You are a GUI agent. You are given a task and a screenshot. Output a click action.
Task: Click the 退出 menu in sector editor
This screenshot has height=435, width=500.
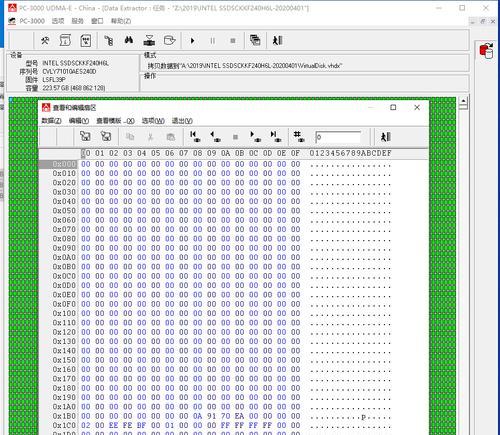(x=182, y=121)
